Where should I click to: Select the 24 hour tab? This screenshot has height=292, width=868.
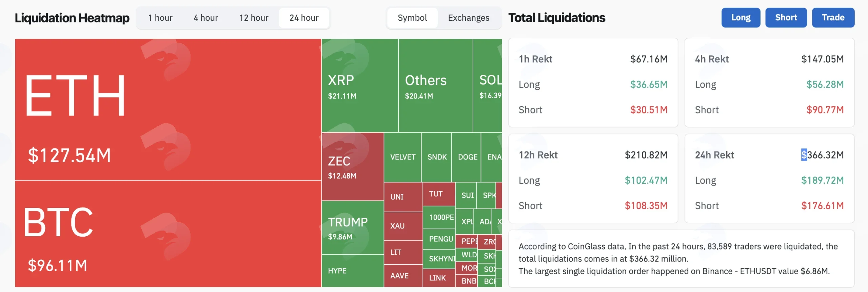(x=304, y=18)
